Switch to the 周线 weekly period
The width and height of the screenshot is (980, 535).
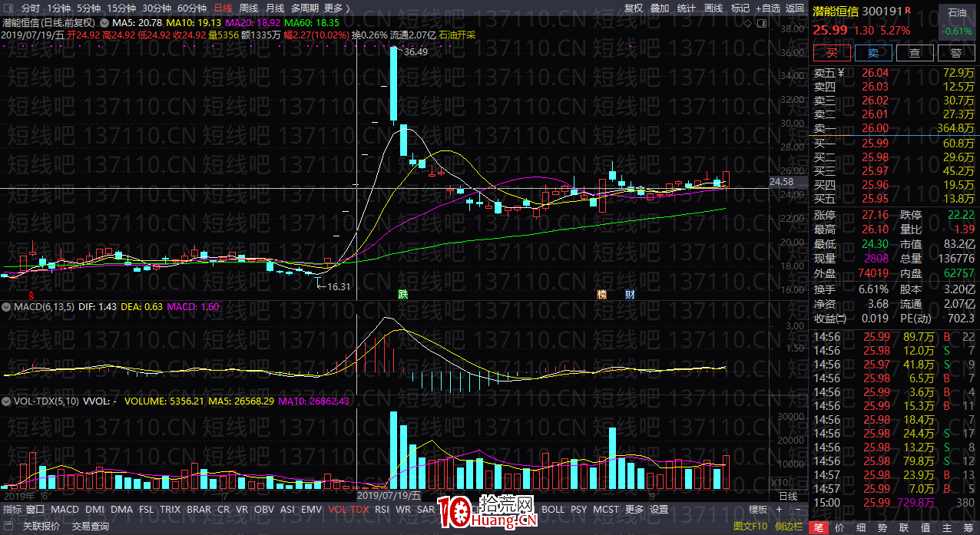tap(248, 8)
